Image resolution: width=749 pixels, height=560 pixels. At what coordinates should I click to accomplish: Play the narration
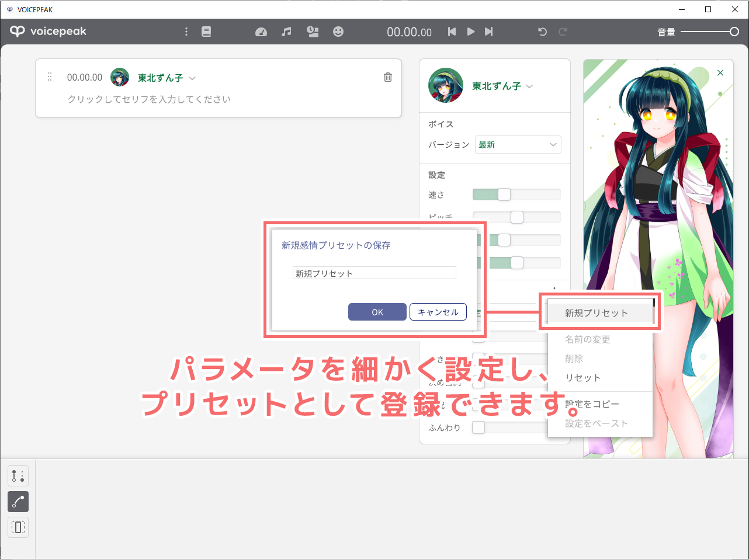point(470,32)
